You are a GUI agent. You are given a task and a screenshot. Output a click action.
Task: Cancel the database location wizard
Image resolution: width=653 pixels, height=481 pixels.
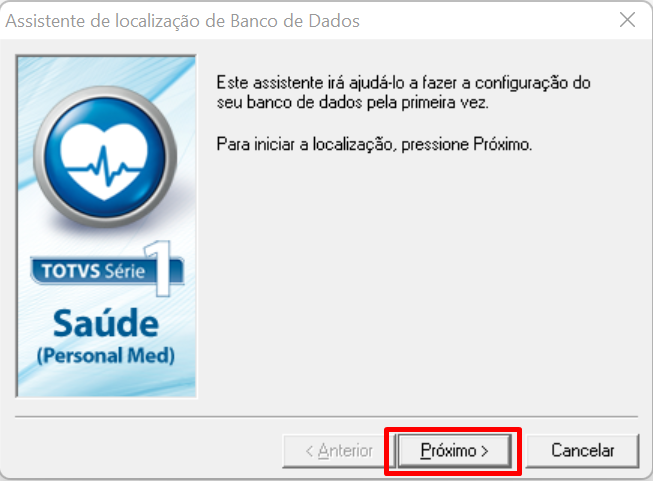(582, 451)
